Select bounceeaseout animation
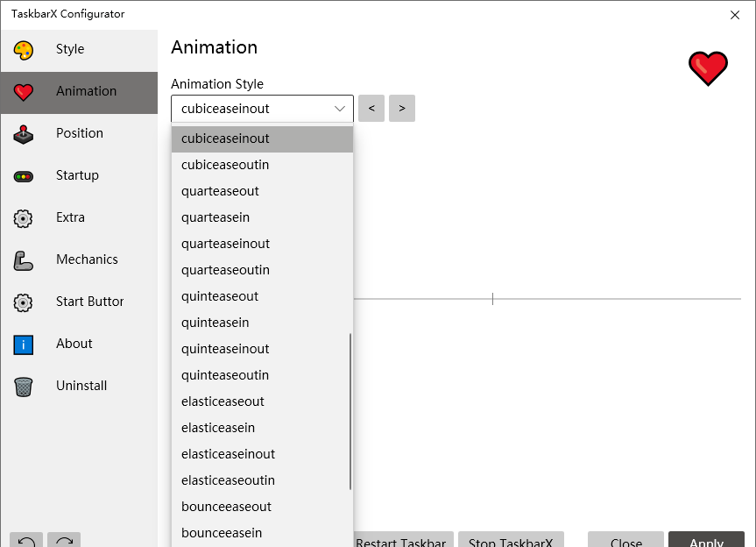Image resolution: width=756 pixels, height=547 pixels. pos(262,507)
